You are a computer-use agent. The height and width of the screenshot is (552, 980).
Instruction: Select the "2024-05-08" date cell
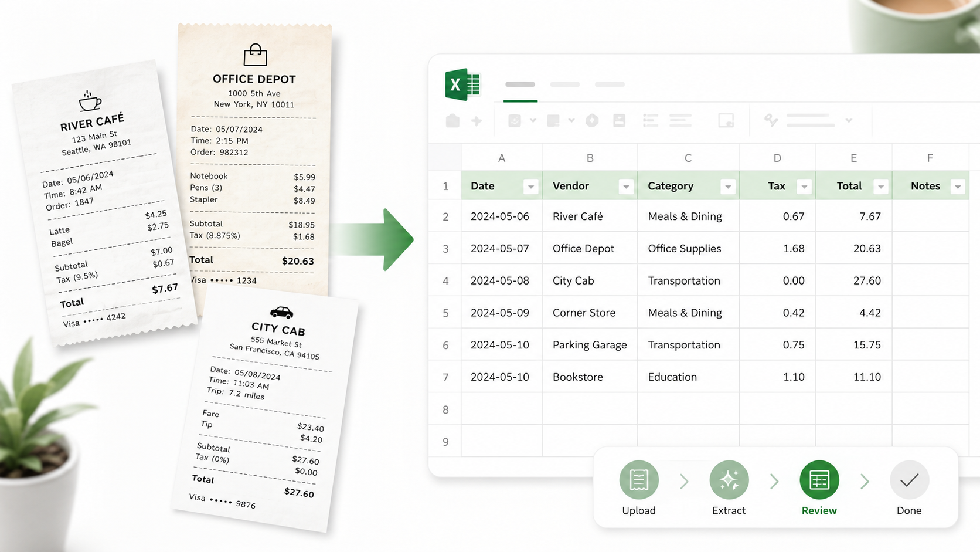pos(502,280)
